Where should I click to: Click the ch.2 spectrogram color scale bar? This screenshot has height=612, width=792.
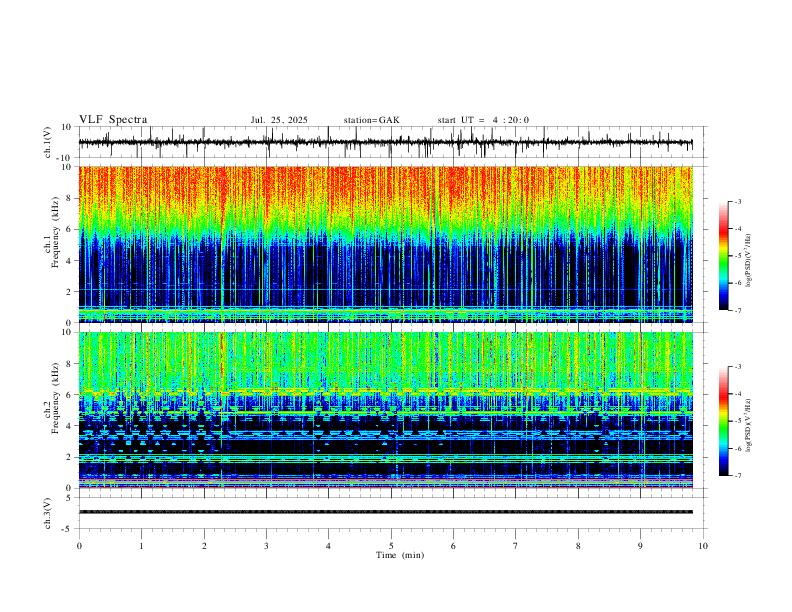tap(723, 421)
